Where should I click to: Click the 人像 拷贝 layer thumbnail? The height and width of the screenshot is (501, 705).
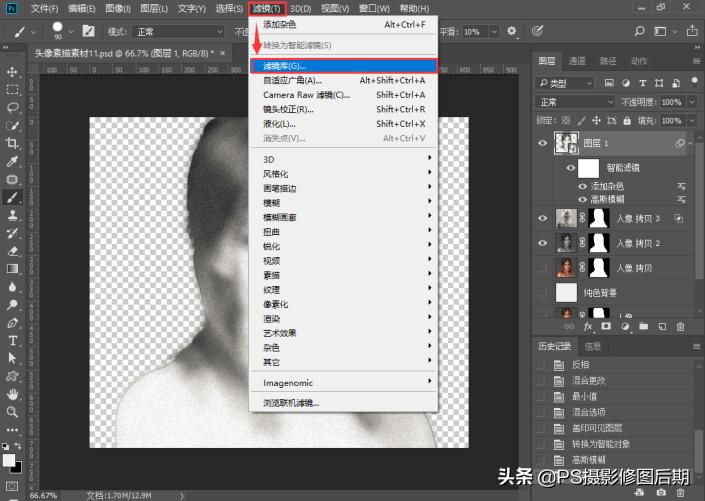pos(566,268)
